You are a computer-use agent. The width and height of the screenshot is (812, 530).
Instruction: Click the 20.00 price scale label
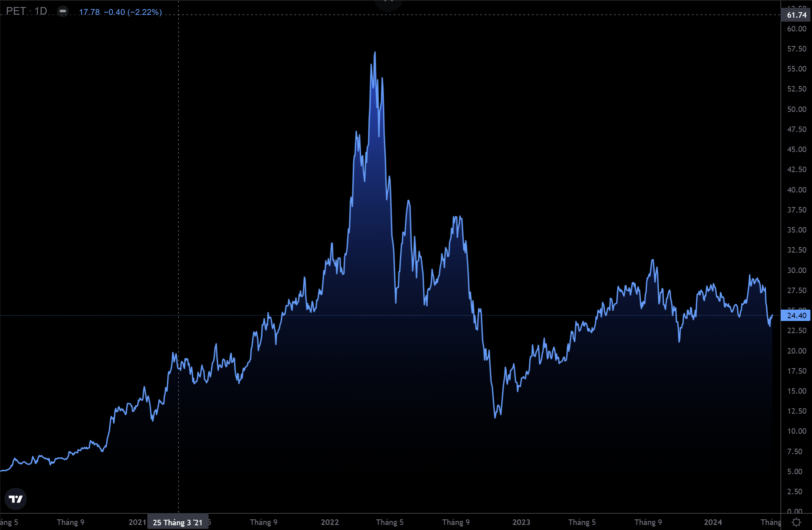pos(796,351)
